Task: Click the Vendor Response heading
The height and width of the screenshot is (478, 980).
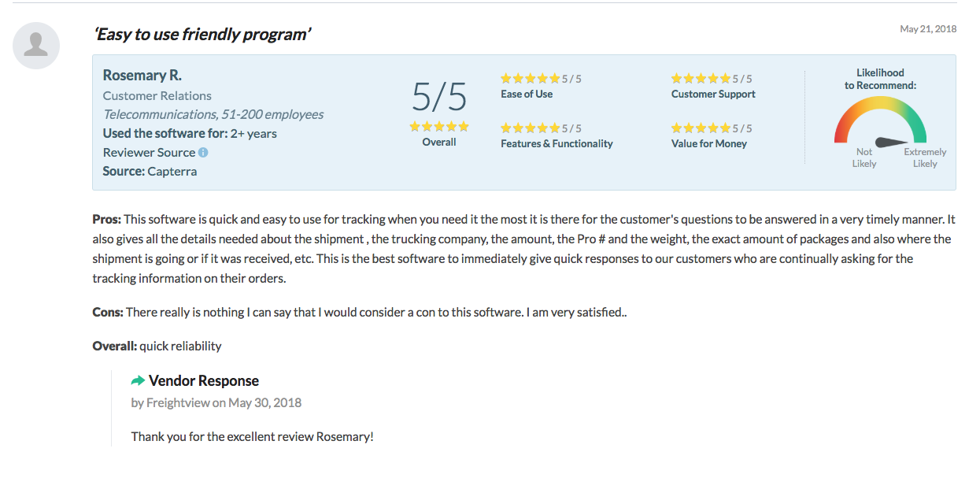Action: coord(204,381)
